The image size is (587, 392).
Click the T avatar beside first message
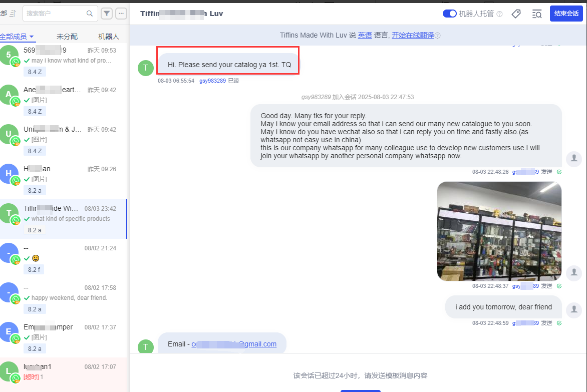[146, 68]
